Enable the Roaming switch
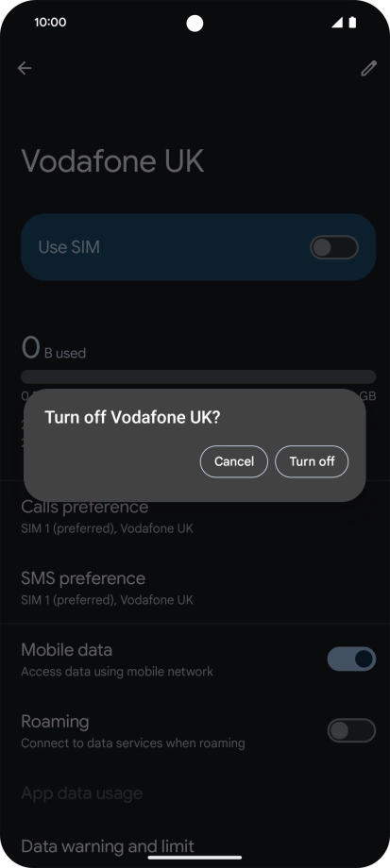 coord(352,730)
